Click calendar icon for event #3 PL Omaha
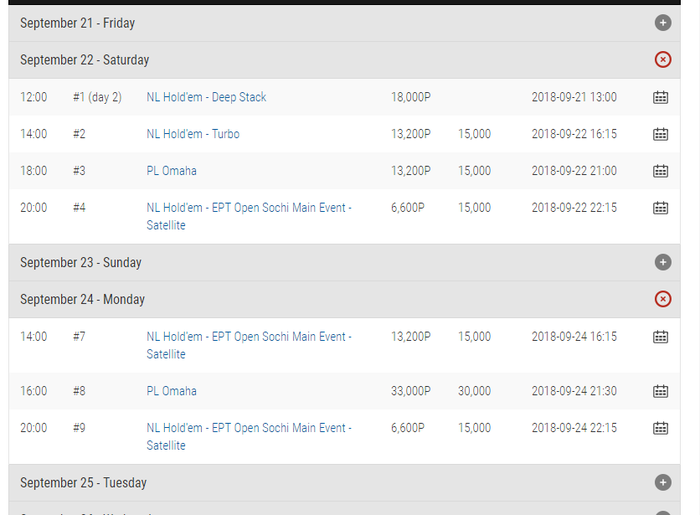The width and height of the screenshot is (700, 515). 660,171
